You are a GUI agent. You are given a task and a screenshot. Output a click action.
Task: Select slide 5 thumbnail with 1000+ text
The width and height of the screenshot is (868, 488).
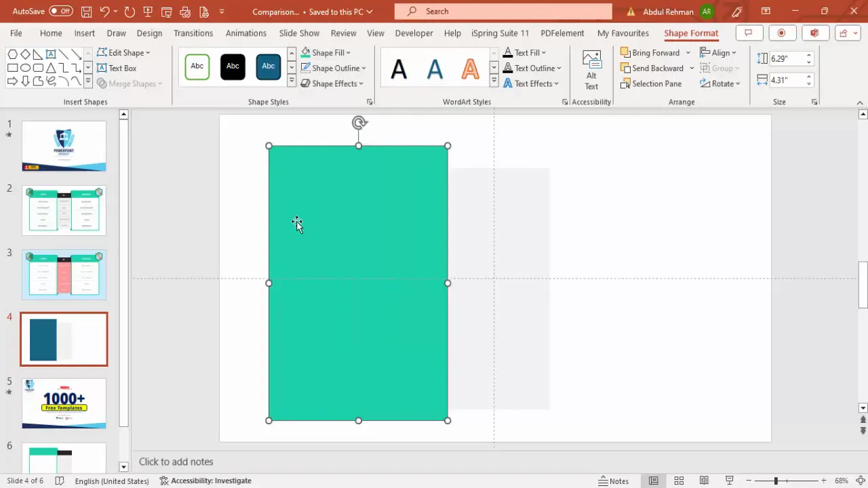pyautogui.click(x=64, y=403)
